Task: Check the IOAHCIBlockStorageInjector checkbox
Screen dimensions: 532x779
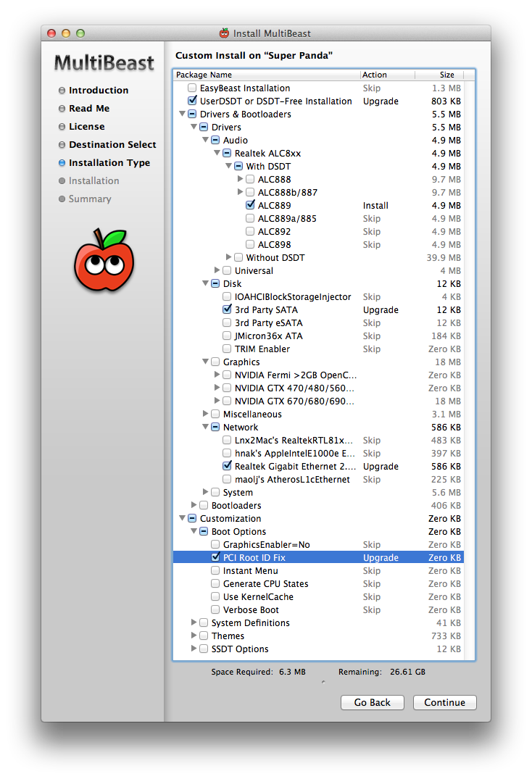Action: point(227,296)
